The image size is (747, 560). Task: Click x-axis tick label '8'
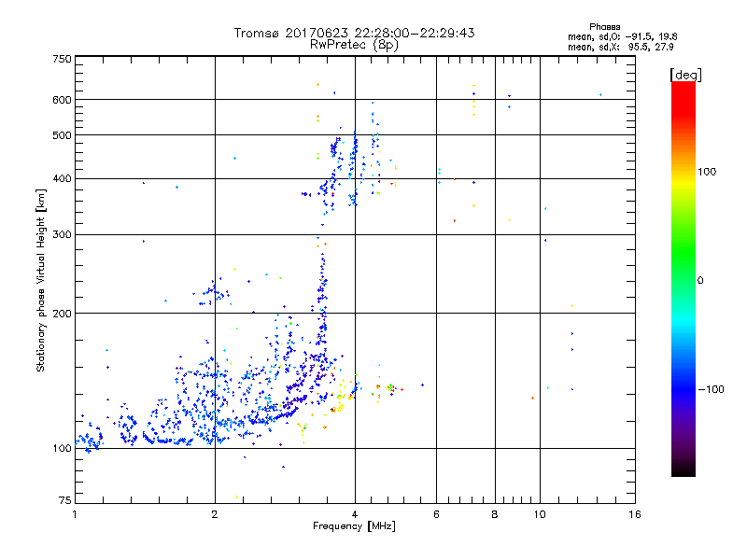click(495, 514)
